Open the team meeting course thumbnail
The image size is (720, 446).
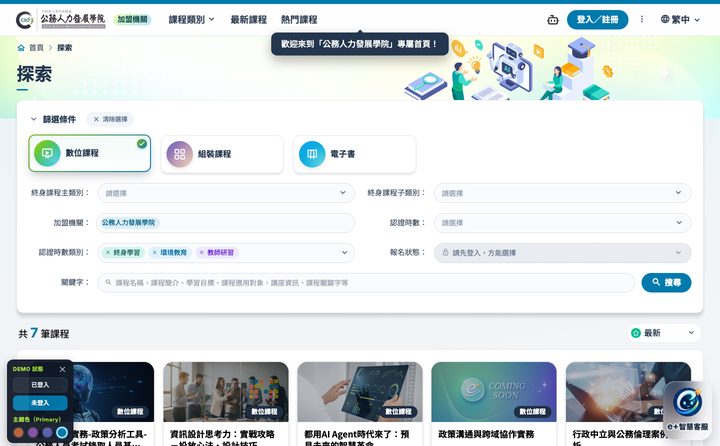226,392
